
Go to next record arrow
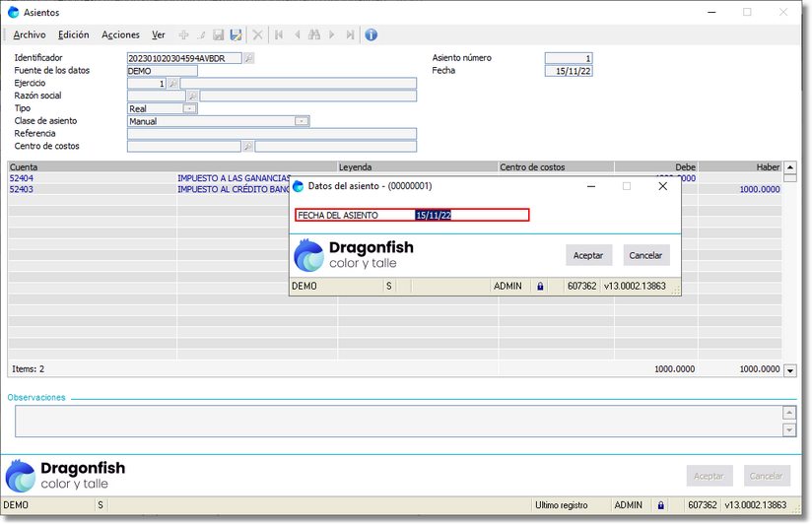(x=332, y=34)
